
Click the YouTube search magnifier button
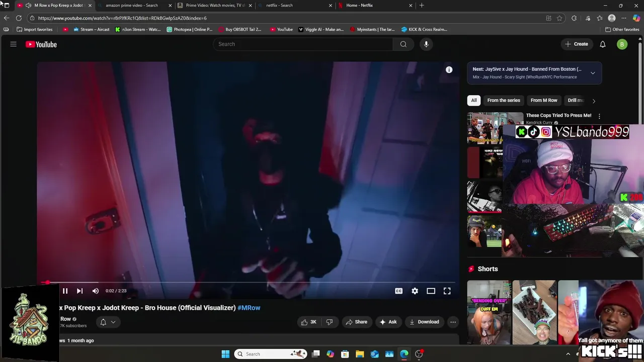coord(403,44)
